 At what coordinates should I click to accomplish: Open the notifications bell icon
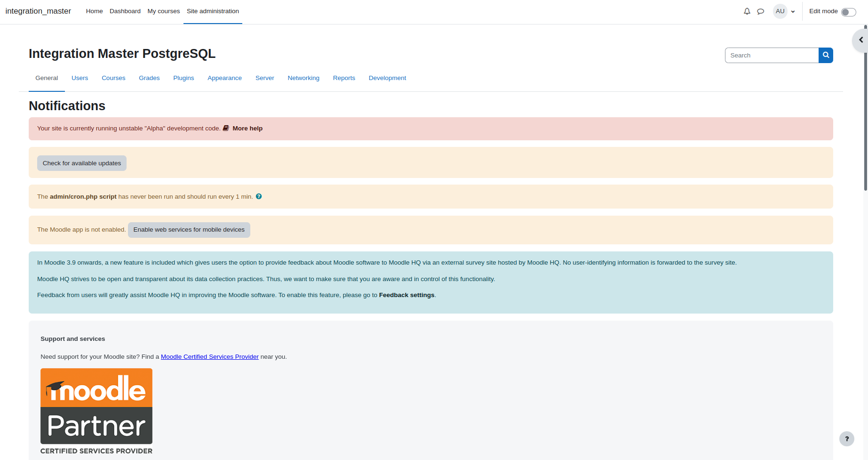click(747, 11)
